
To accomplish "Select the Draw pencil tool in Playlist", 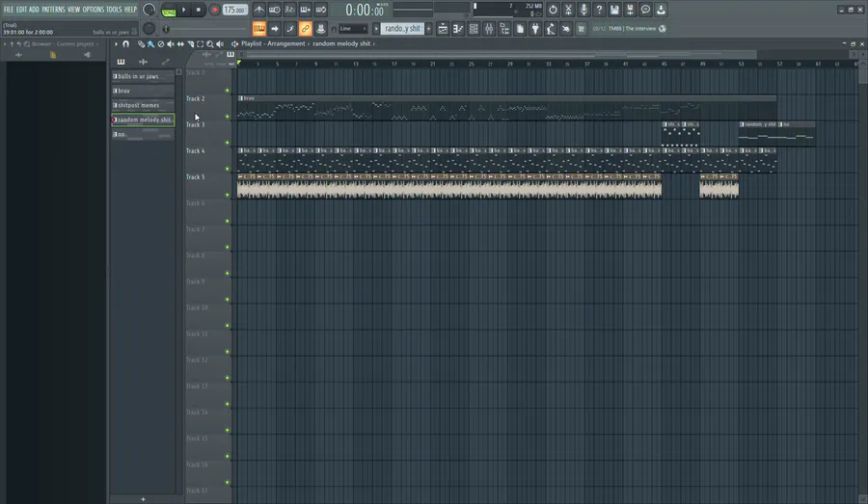I will (141, 43).
